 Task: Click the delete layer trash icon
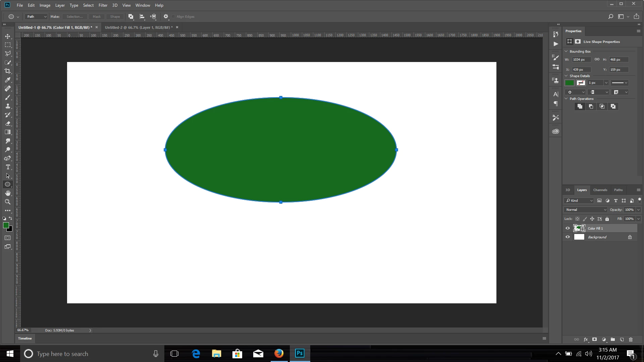[x=631, y=340]
